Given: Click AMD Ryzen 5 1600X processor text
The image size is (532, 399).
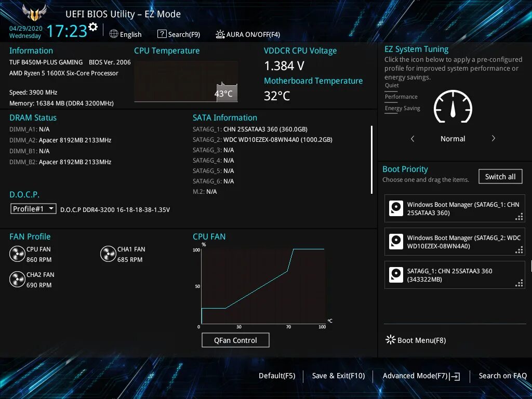Looking at the screenshot, I should [x=64, y=73].
